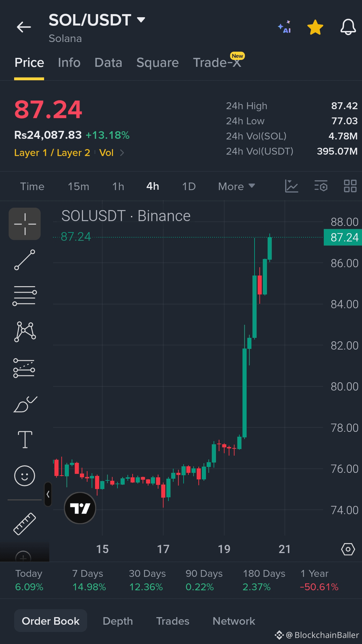Select the forecasting projection tool
Viewport: 362px width, 644px height.
(24, 368)
